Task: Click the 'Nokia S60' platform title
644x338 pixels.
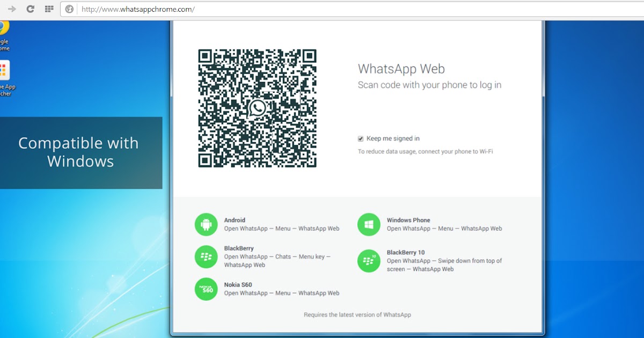Action: 238,285
